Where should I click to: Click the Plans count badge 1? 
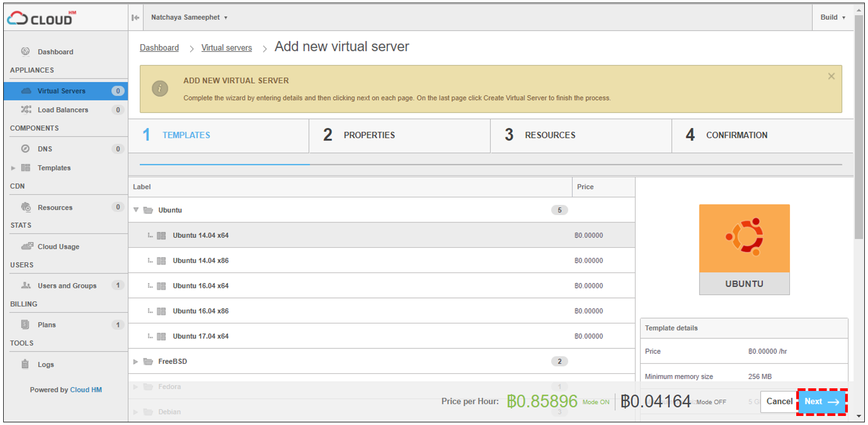pos(118,325)
